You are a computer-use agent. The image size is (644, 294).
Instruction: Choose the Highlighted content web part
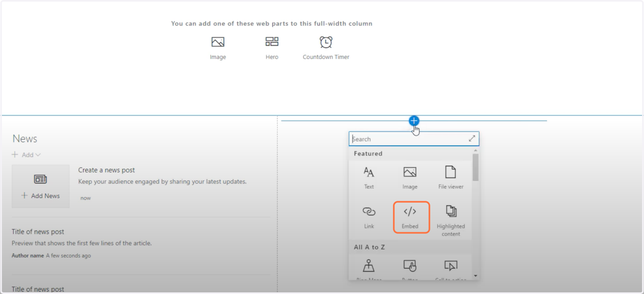pyautogui.click(x=451, y=220)
